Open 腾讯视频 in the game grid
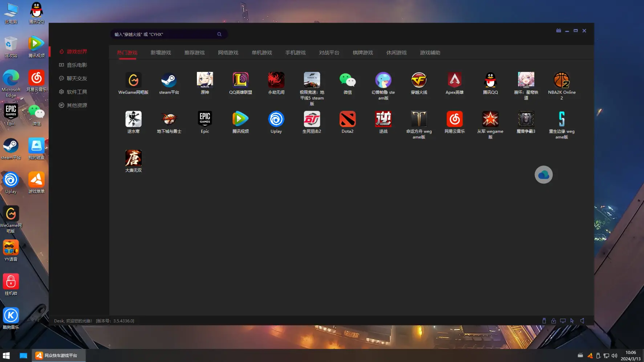The width and height of the screenshot is (644, 362). (240, 122)
